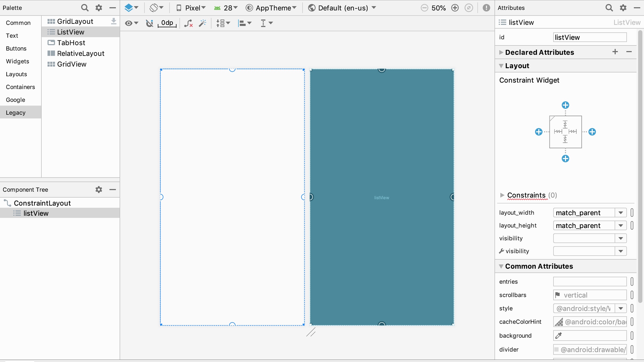Minimize the Component Tree panel
This screenshot has width=644, height=362.
click(x=113, y=190)
